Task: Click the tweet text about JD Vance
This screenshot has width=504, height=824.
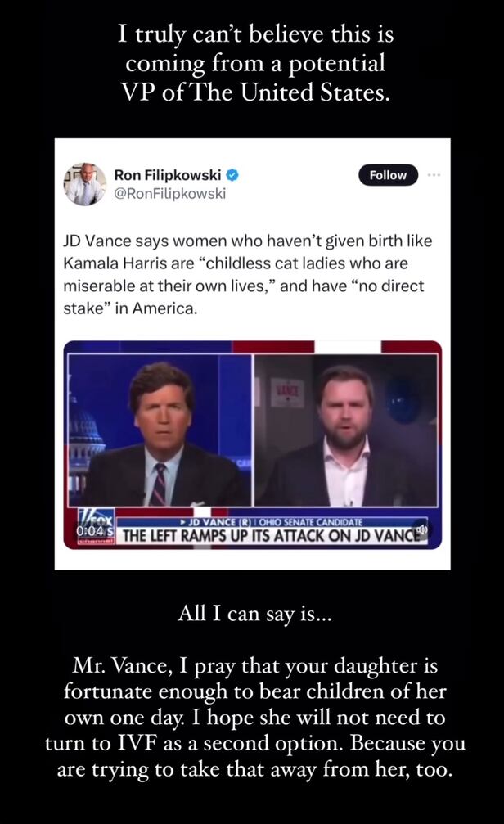Action: 248,274
